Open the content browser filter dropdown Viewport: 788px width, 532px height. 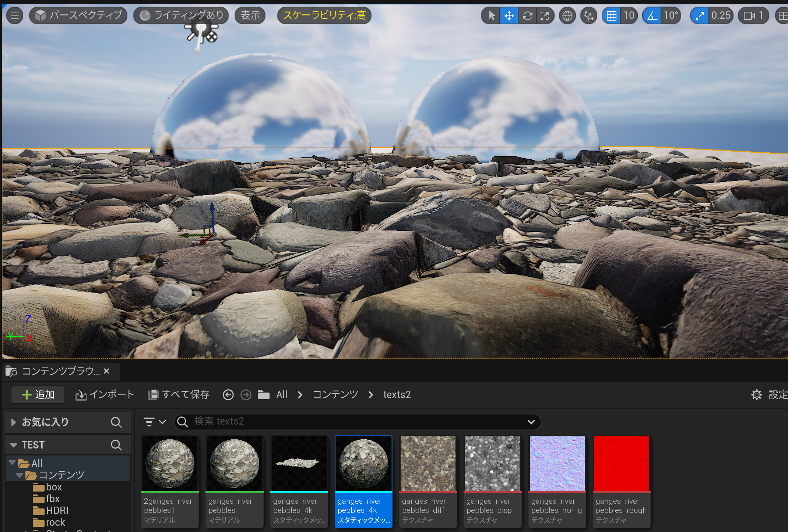coord(154,422)
